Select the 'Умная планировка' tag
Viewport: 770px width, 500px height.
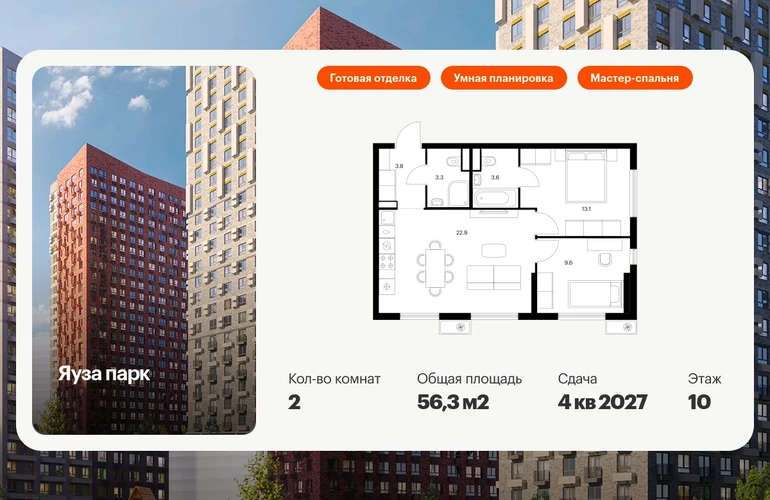(x=503, y=78)
